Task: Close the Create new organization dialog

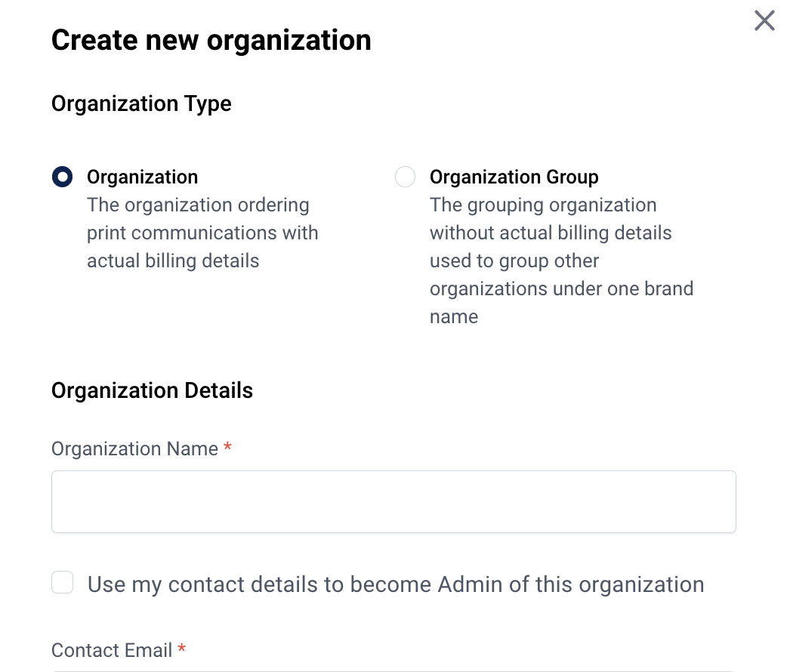Action: pos(764,20)
